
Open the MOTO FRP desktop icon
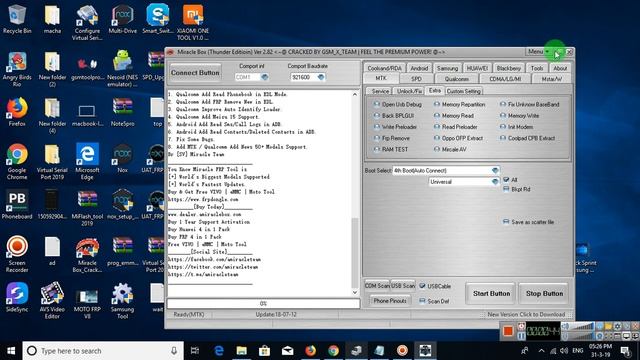(x=87, y=304)
